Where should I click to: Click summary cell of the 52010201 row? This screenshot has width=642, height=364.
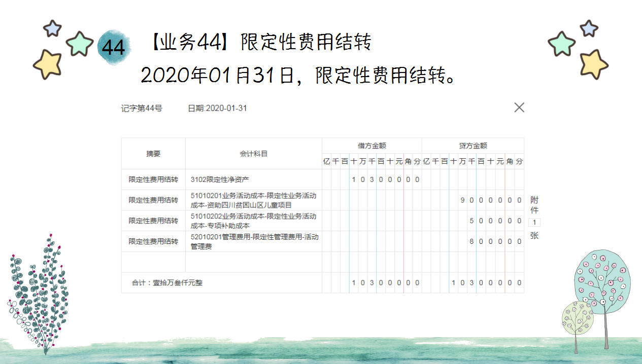click(153, 242)
